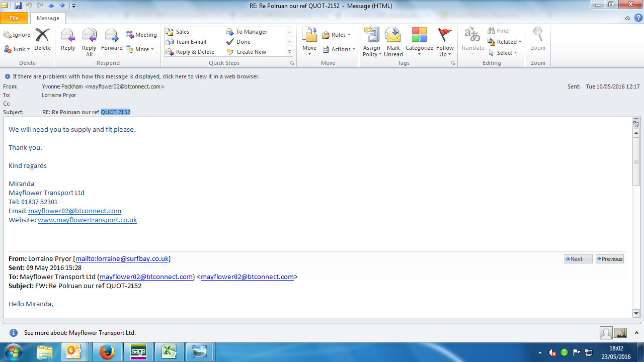This screenshot has height=362, width=644.
Task: Open the Actions dropdown
Action: [339, 49]
